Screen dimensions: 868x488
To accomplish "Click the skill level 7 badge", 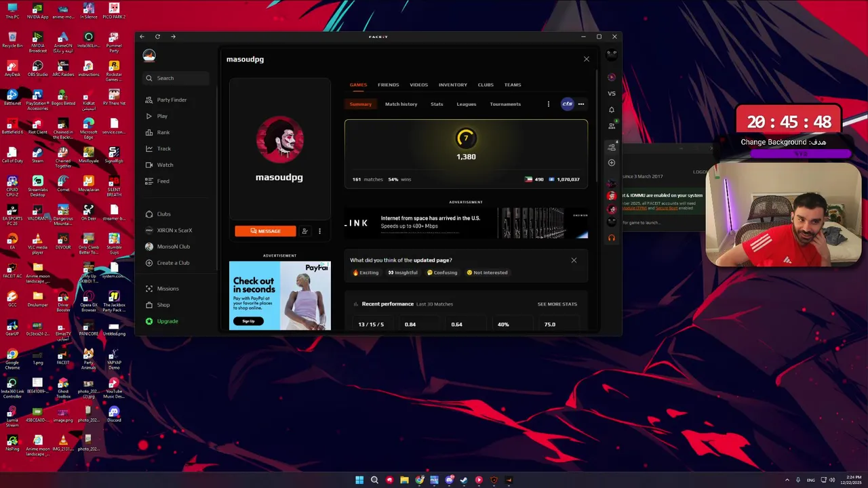I will point(466,138).
